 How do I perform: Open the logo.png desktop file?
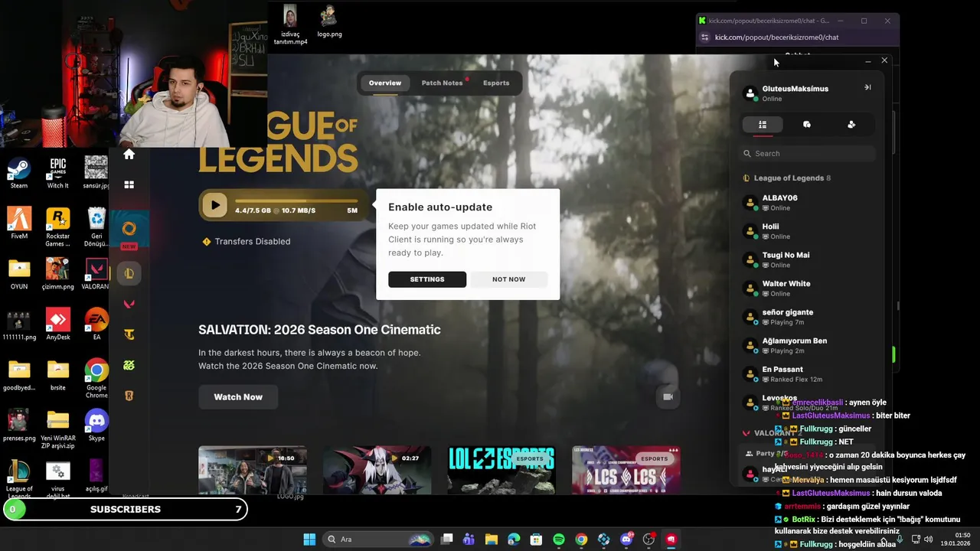329,21
